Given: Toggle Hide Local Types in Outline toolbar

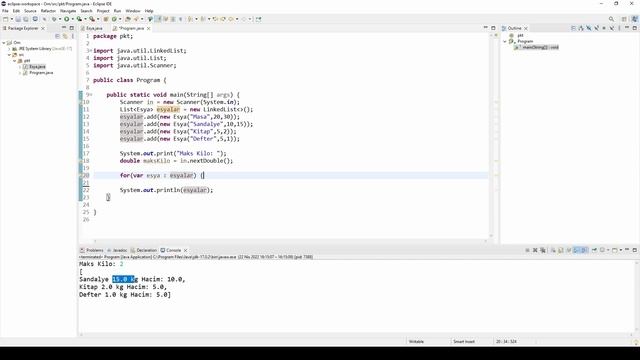Looking at the screenshot, I should click(611, 28).
